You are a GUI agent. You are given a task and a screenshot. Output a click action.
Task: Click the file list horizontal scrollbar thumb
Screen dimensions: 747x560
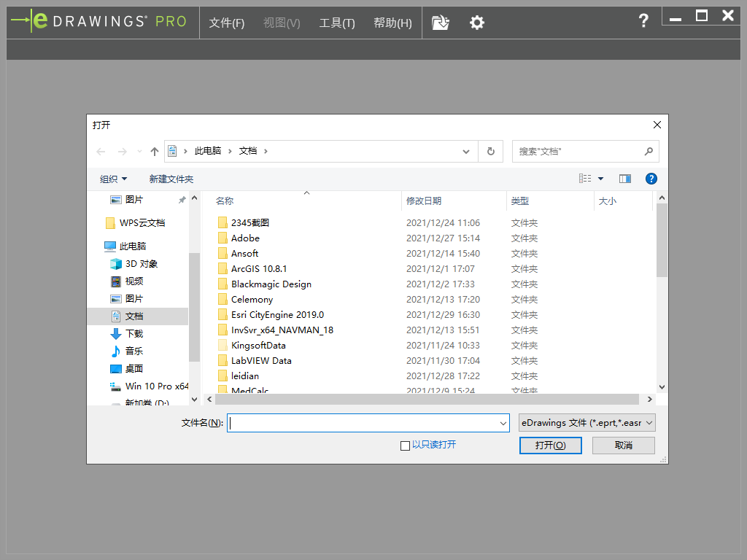427,399
